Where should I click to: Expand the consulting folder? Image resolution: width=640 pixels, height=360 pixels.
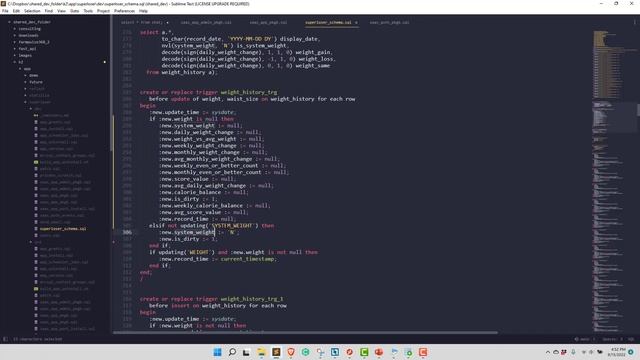coord(15,29)
